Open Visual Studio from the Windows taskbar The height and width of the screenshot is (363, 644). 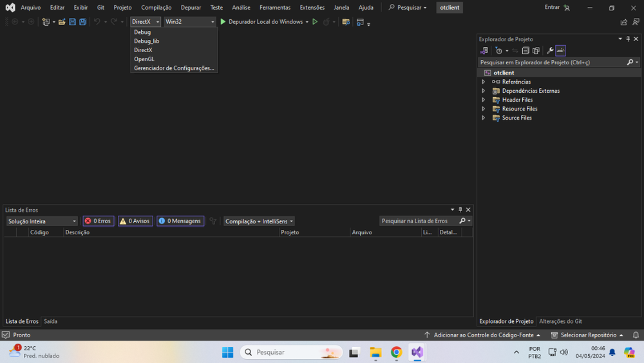(x=417, y=352)
